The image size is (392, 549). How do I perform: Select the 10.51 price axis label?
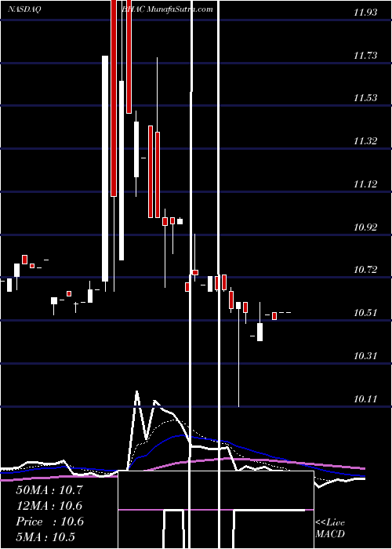coord(365,313)
